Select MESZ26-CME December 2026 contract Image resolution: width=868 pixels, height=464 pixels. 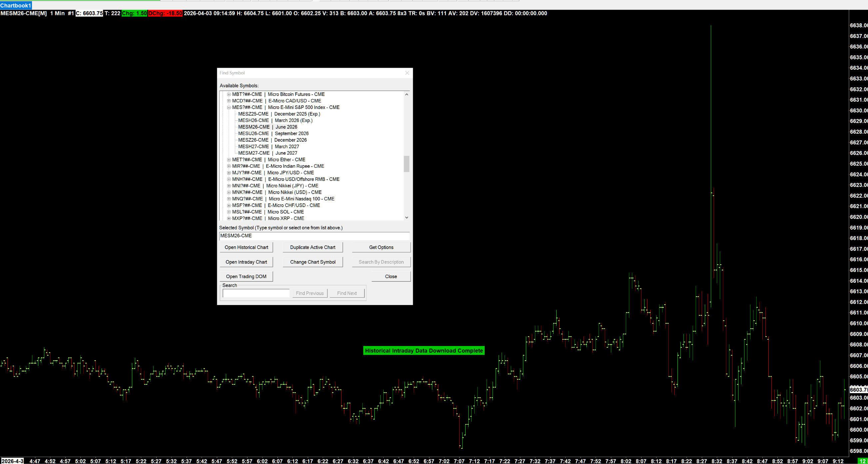tap(272, 140)
